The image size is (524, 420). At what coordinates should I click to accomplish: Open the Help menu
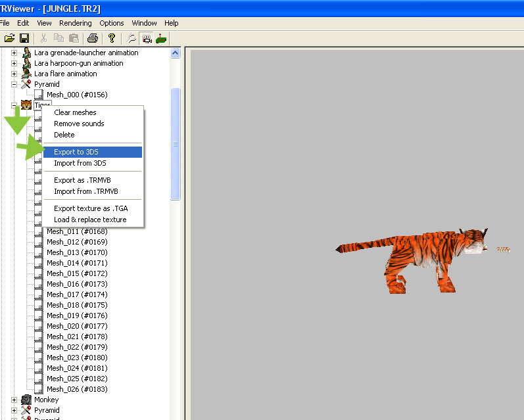click(172, 23)
